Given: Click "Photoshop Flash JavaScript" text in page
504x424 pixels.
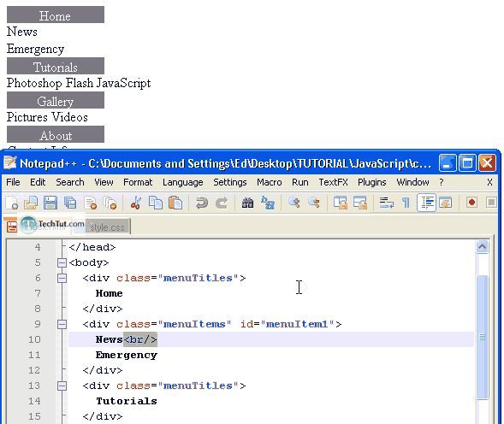Looking at the screenshot, I should pos(79,83).
